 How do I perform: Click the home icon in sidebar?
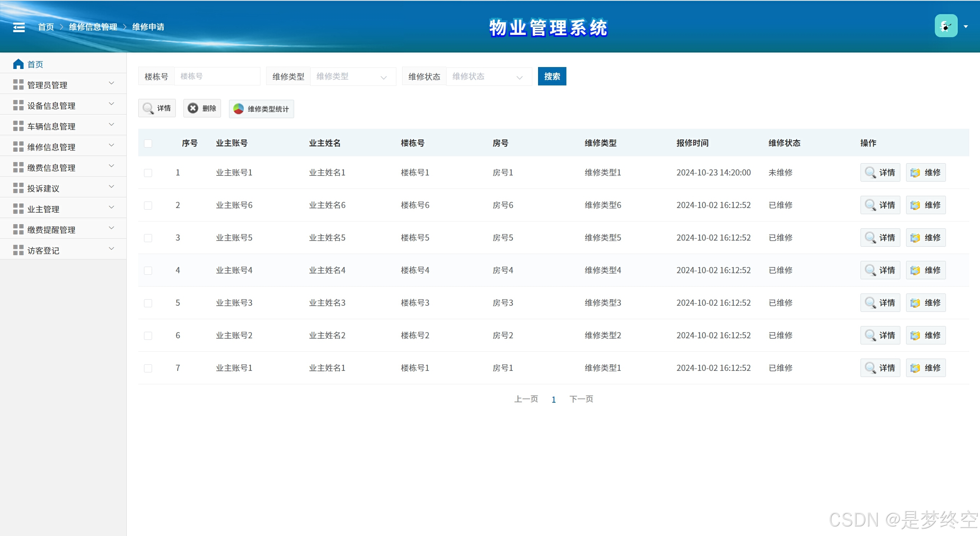click(18, 64)
